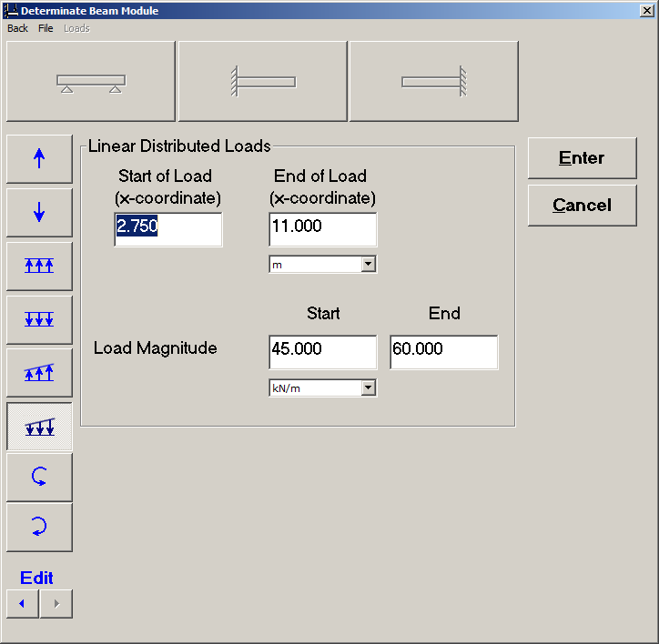Pick the upward uniform distributed load tool
The height and width of the screenshot is (644, 659).
point(39,266)
